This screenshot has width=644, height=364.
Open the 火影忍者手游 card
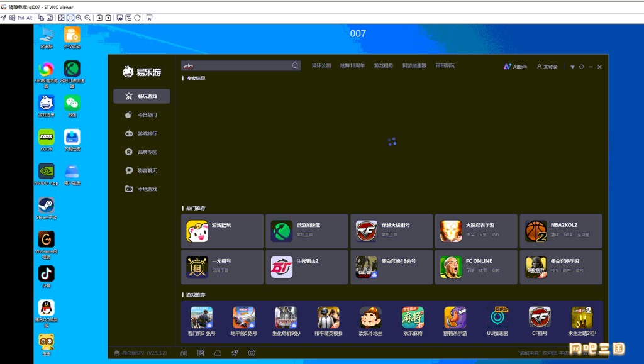pos(476,231)
